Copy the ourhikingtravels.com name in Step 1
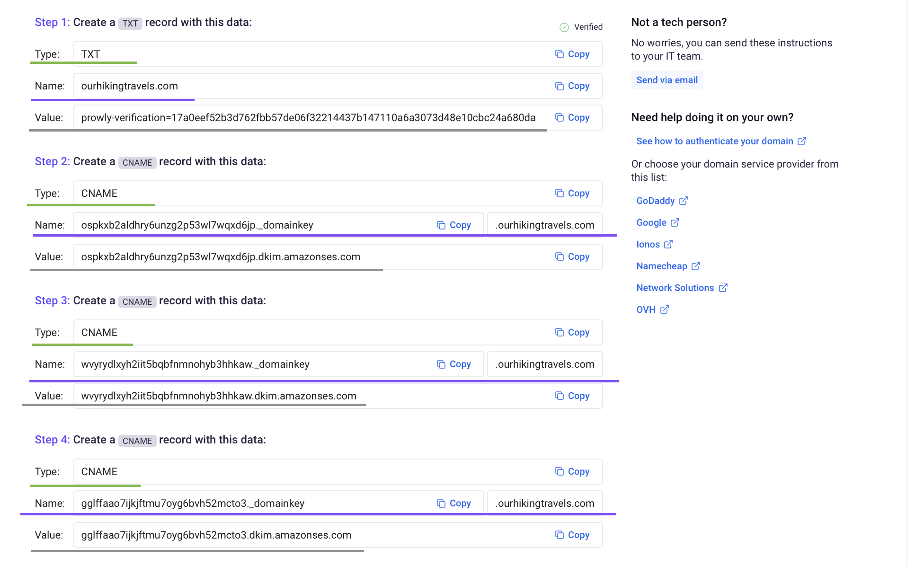Screen dimensions: 924x566 click(x=572, y=86)
